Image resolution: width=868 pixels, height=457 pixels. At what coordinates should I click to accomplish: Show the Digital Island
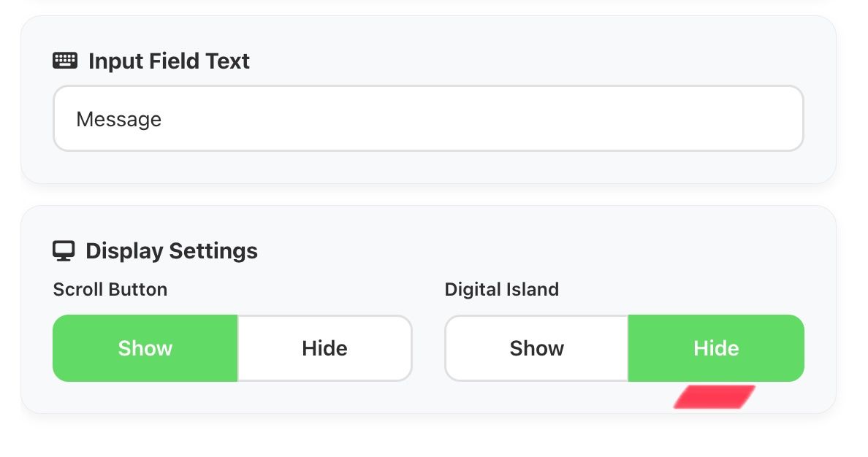(536, 348)
